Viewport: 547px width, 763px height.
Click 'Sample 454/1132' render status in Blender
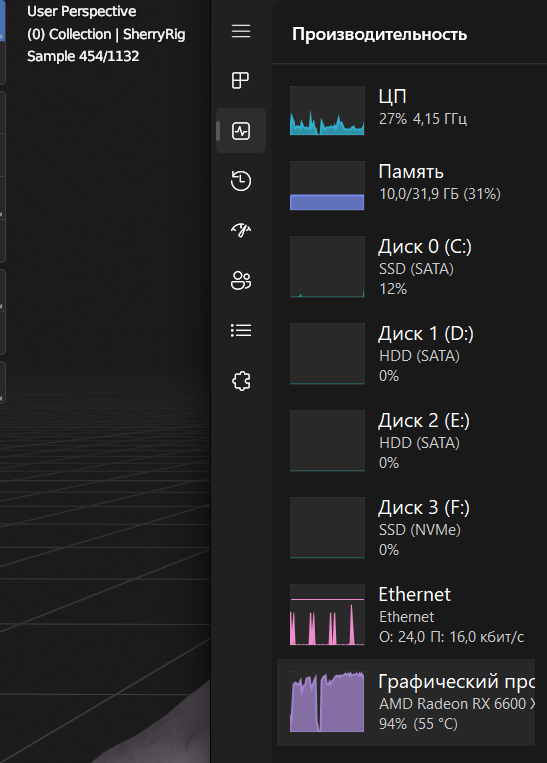[83, 56]
